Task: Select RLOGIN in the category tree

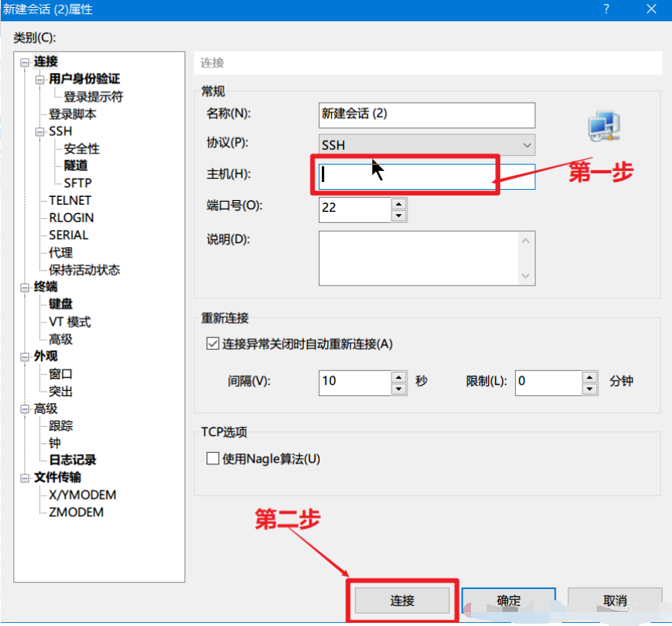Action: click(71, 217)
